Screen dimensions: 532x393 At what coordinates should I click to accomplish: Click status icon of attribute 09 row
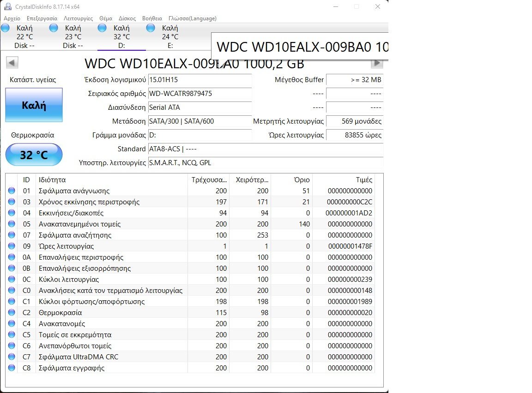coord(12,246)
